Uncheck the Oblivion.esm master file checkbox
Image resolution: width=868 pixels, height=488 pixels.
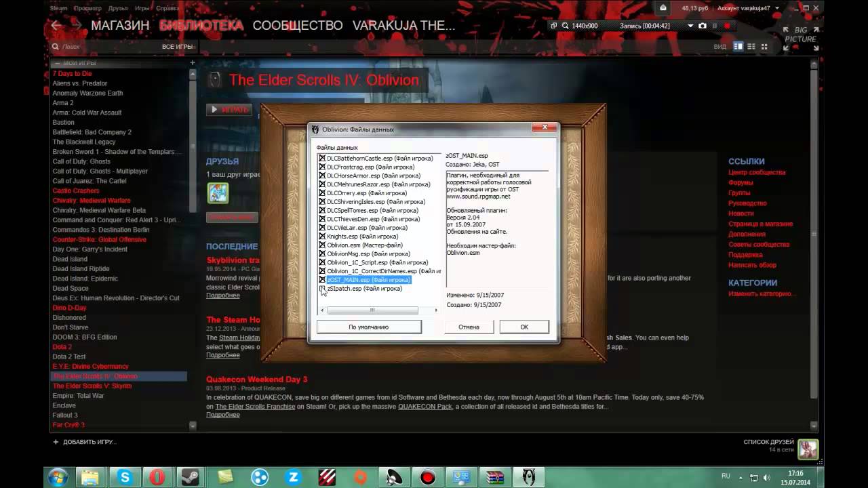[322, 245]
